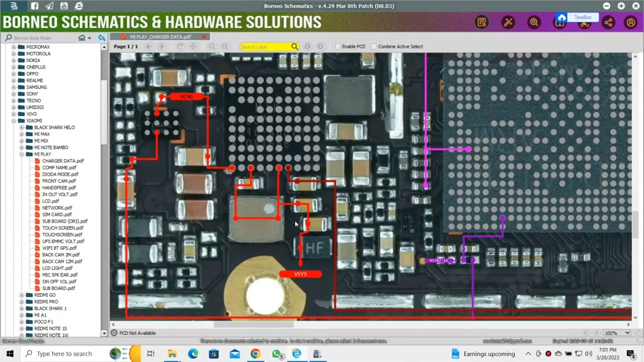Click next search result round arrow
This screenshot has width=644, height=362.
[320, 46]
